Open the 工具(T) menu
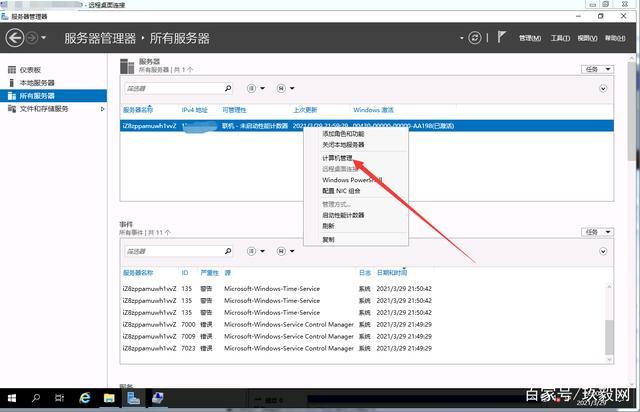This screenshot has height=412, width=640. (x=560, y=38)
